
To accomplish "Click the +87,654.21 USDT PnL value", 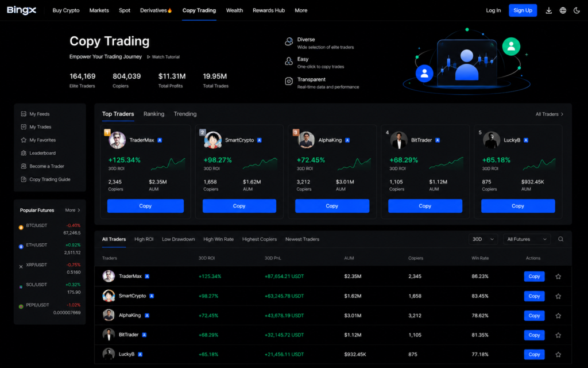I will pyautogui.click(x=284, y=277).
